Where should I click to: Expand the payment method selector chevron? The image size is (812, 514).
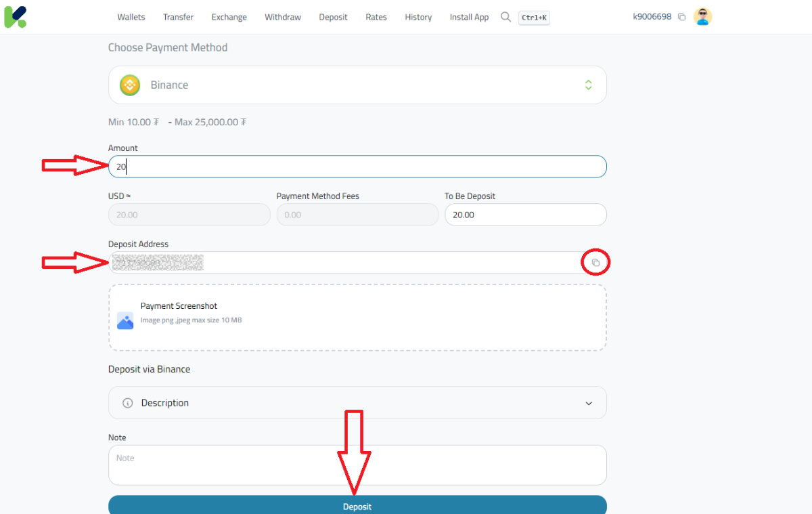[588, 85]
